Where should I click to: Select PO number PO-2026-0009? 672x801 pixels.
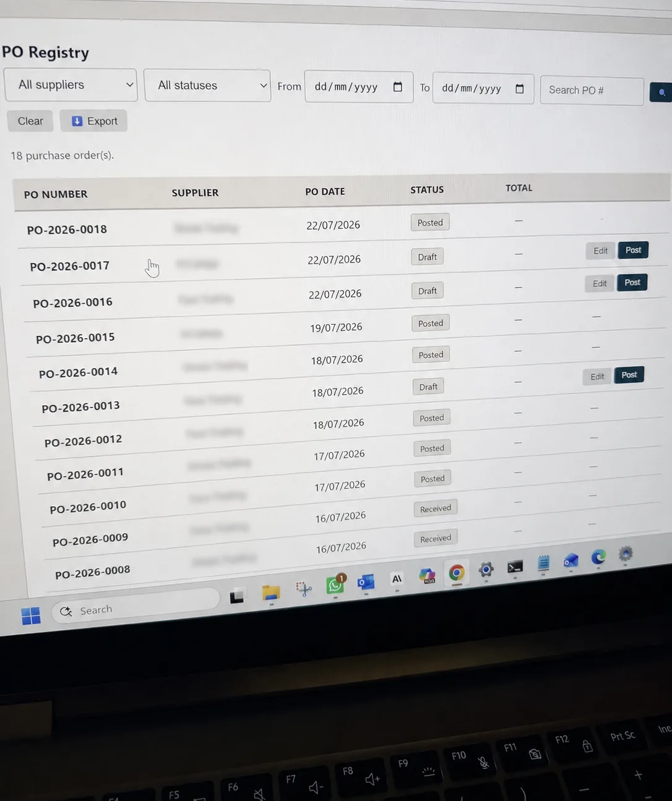90,541
